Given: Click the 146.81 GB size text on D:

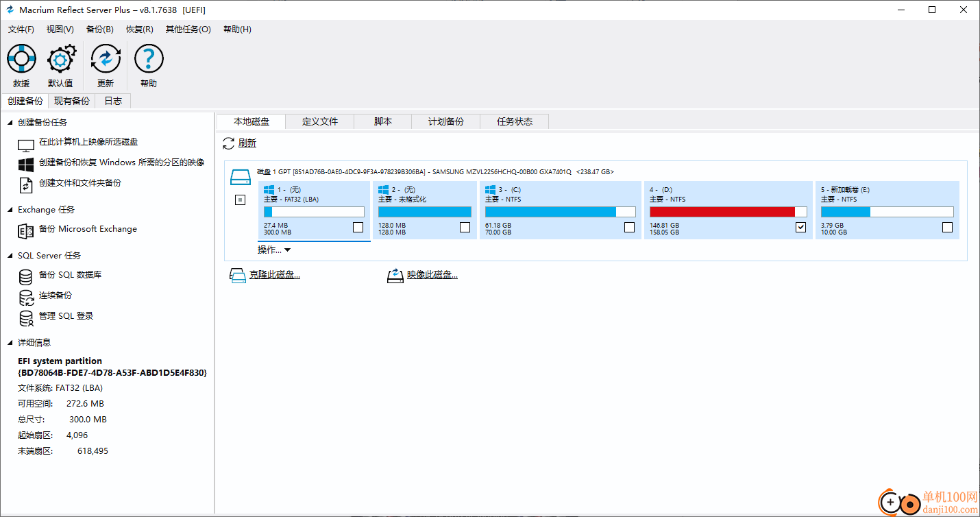Looking at the screenshot, I should coord(664,225).
